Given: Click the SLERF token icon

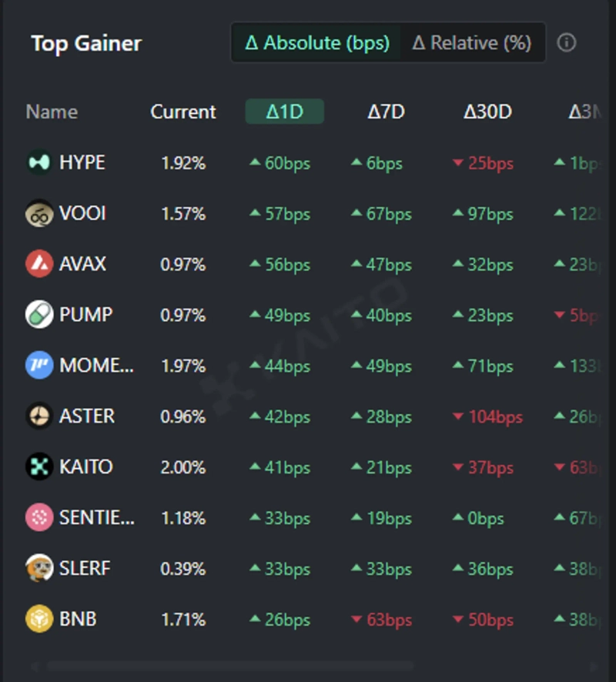Looking at the screenshot, I should click(39, 569).
